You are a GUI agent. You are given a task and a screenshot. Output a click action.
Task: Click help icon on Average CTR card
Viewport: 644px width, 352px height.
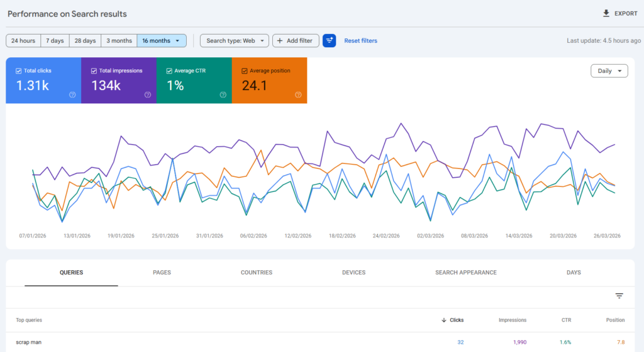pyautogui.click(x=223, y=95)
